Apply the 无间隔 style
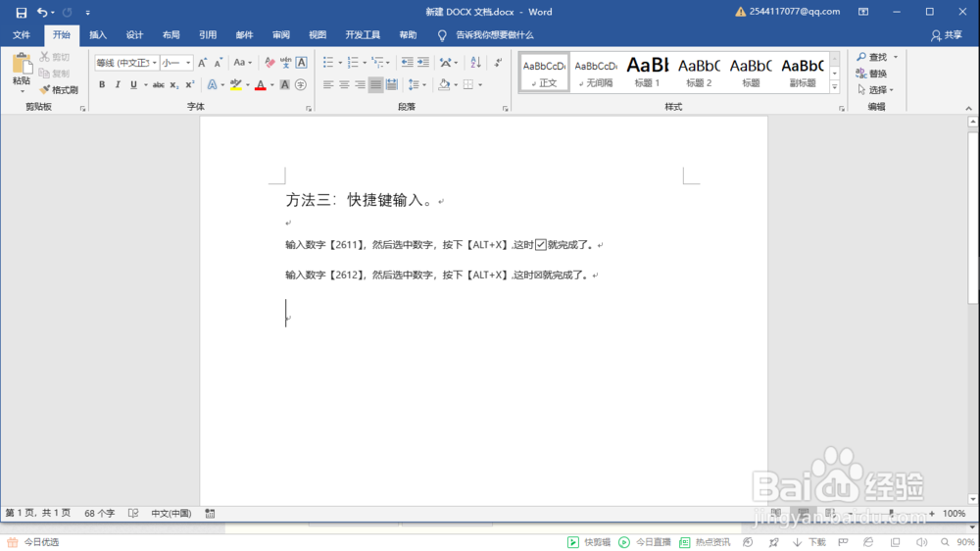Image resolution: width=980 pixels, height=551 pixels. (x=596, y=72)
